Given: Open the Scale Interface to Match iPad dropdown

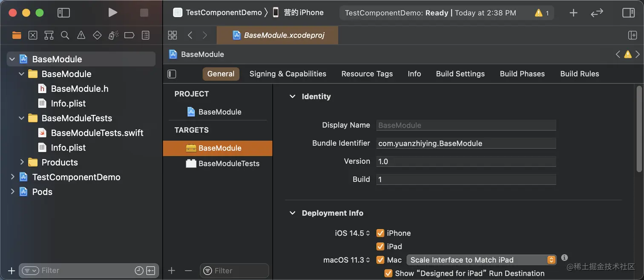Looking at the screenshot, I should click(x=481, y=260).
